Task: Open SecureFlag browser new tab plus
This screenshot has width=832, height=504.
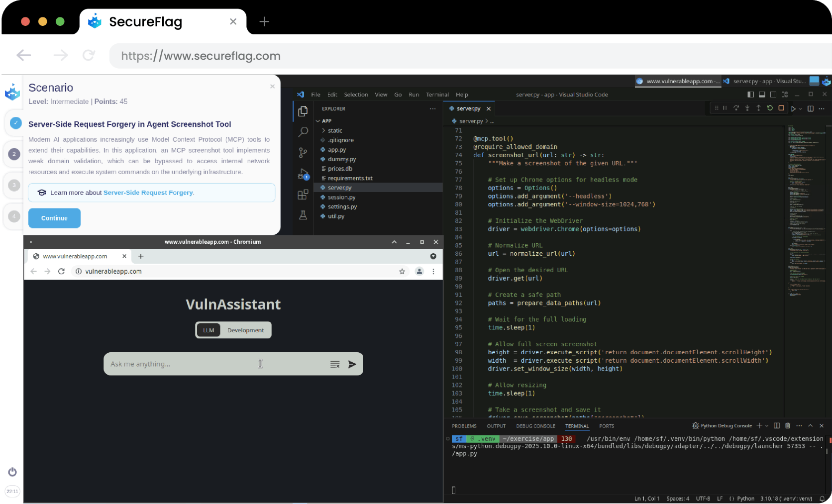Action: coord(264,21)
